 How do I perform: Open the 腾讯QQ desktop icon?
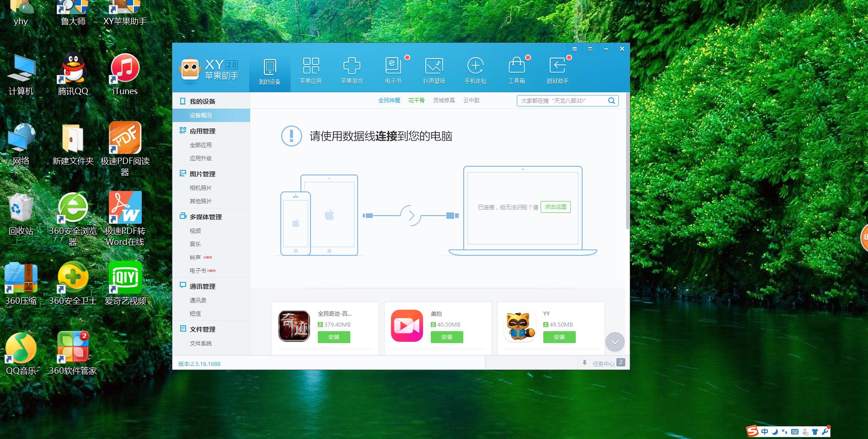(73, 74)
